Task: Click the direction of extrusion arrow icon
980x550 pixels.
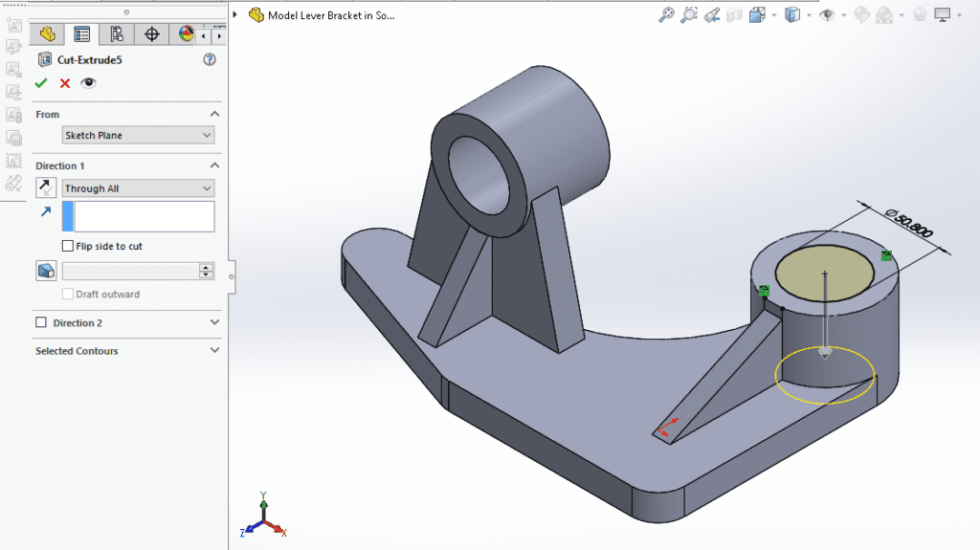Action: coord(46,212)
